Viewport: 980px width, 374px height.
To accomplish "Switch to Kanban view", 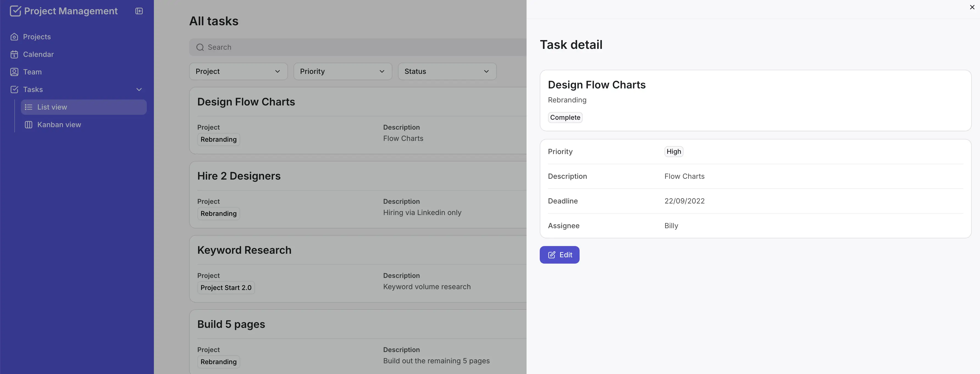I will pos(59,124).
